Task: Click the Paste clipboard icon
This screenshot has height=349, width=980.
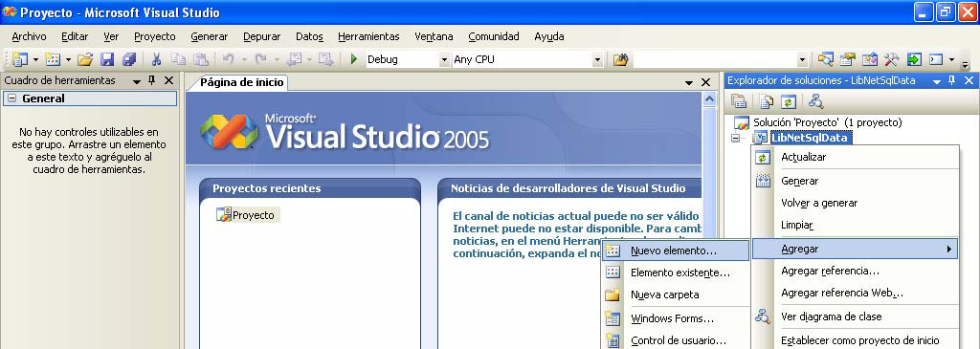Action: click(x=201, y=59)
